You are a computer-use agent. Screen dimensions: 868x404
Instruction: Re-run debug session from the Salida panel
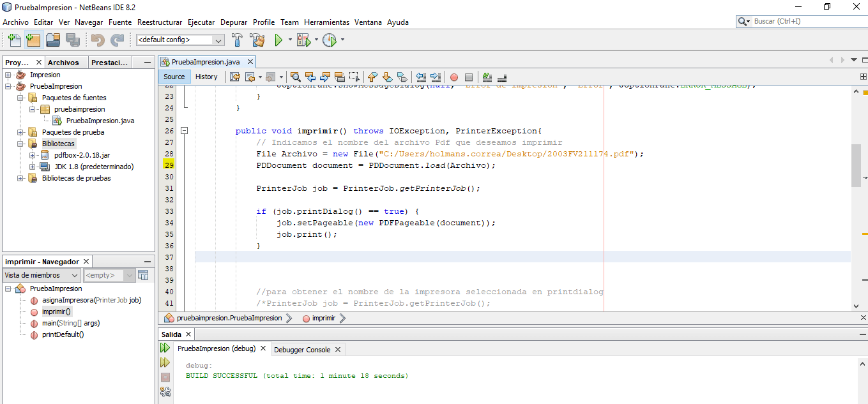click(165, 348)
